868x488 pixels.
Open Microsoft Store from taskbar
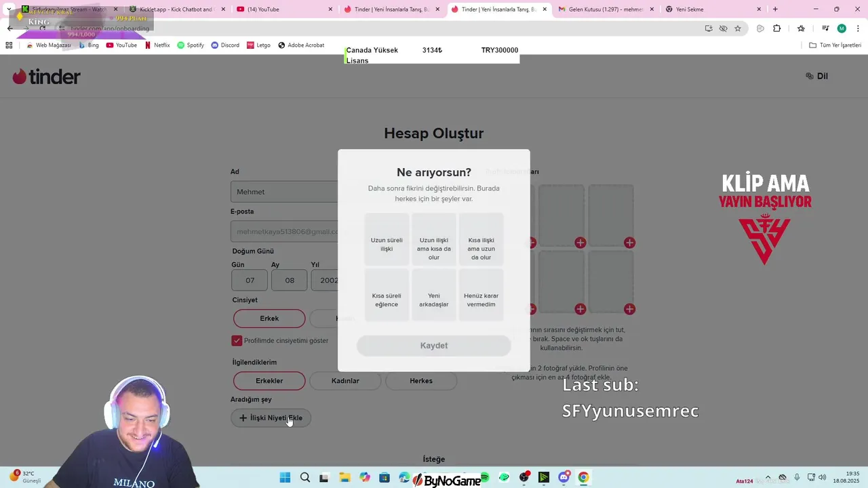pos(384,478)
